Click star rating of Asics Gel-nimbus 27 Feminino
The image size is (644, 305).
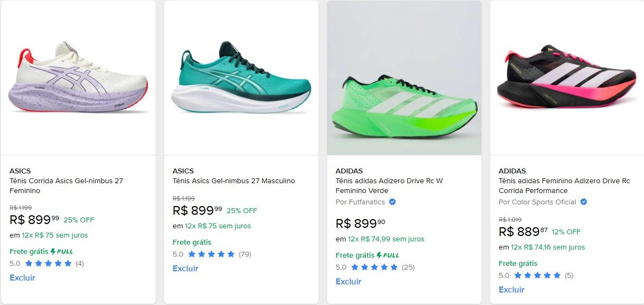(48, 264)
